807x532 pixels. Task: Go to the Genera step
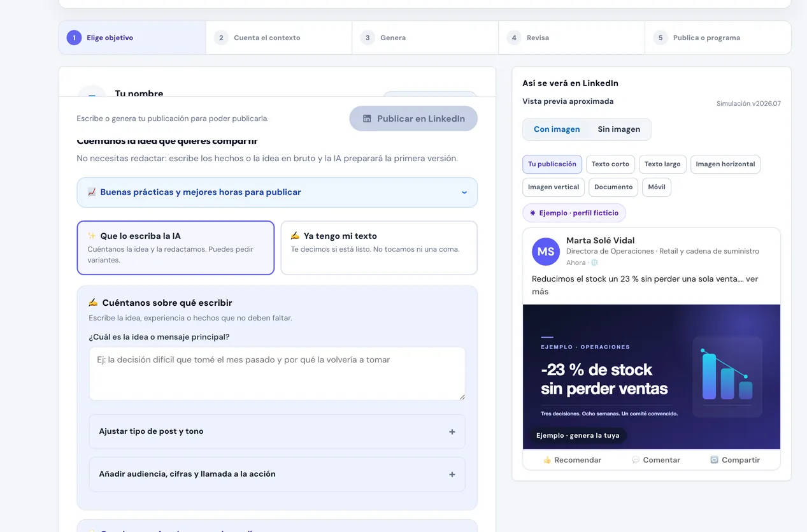point(425,38)
